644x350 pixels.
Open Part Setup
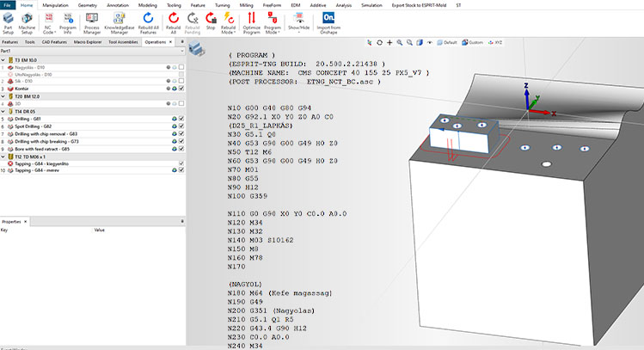[x=9, y=23]
